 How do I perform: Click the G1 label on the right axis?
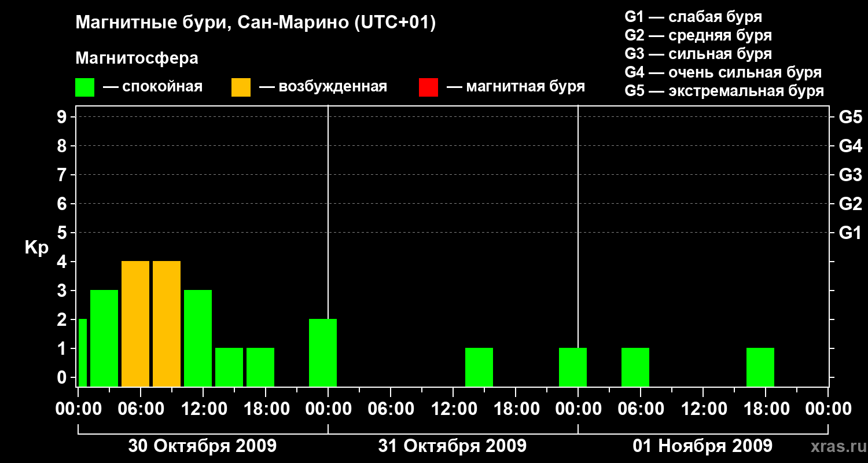[851, 233]
